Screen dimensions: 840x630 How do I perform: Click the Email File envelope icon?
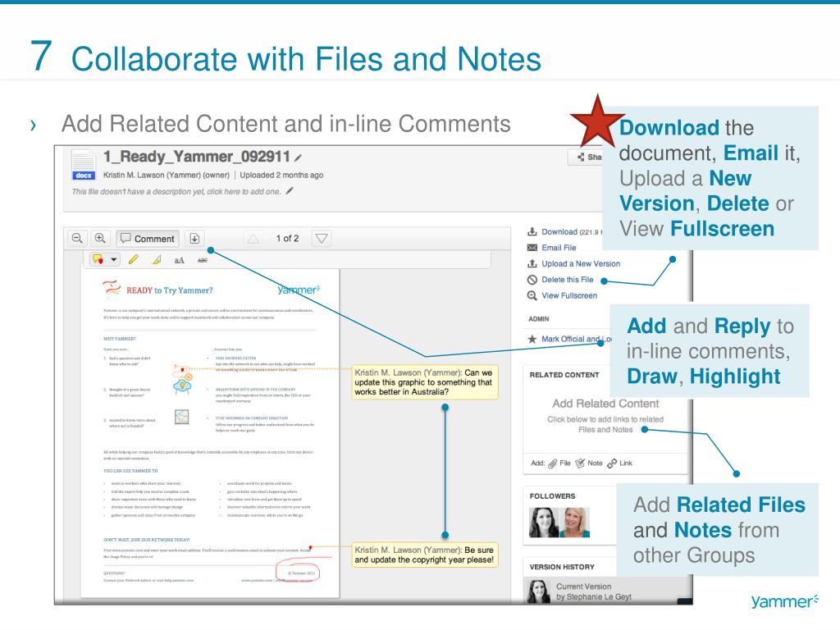tap(532, 248)
